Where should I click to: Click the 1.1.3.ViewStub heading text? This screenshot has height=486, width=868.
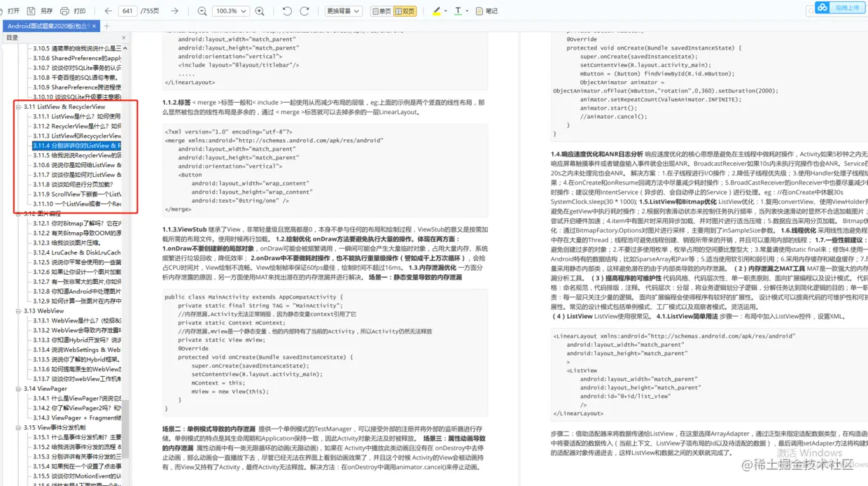tap(185, 229)
